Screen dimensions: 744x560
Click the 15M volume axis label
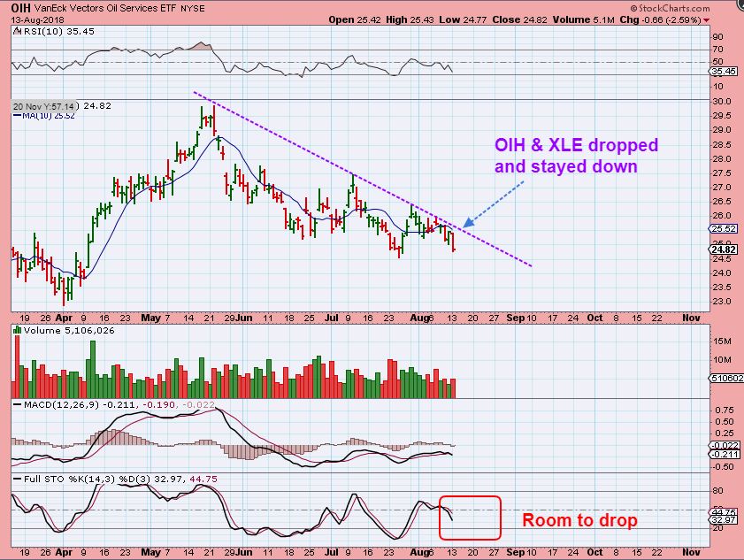pos(722,341)
